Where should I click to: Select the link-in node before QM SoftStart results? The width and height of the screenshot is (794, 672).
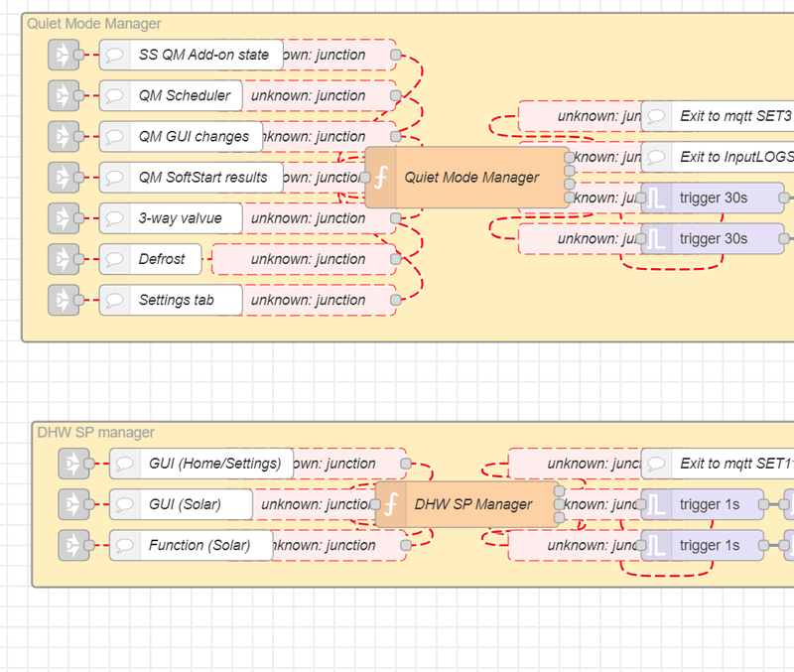pyautogui.click(x=64, y=178)
